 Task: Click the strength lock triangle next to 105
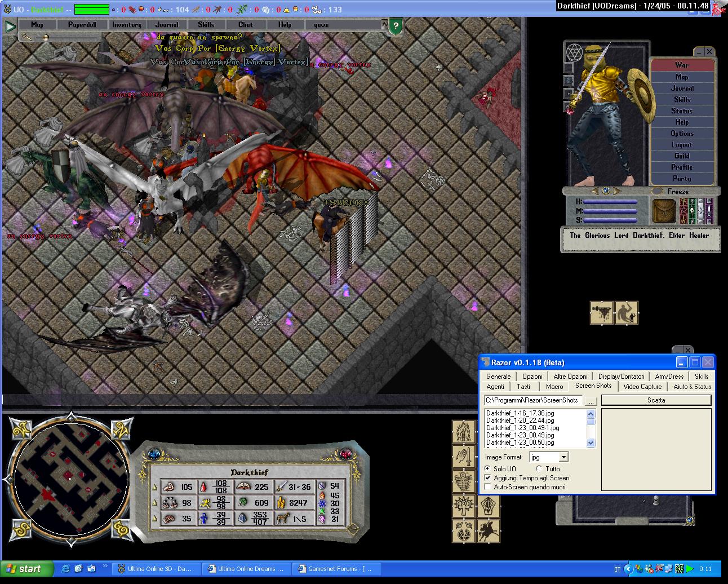(x=156, y=487)
